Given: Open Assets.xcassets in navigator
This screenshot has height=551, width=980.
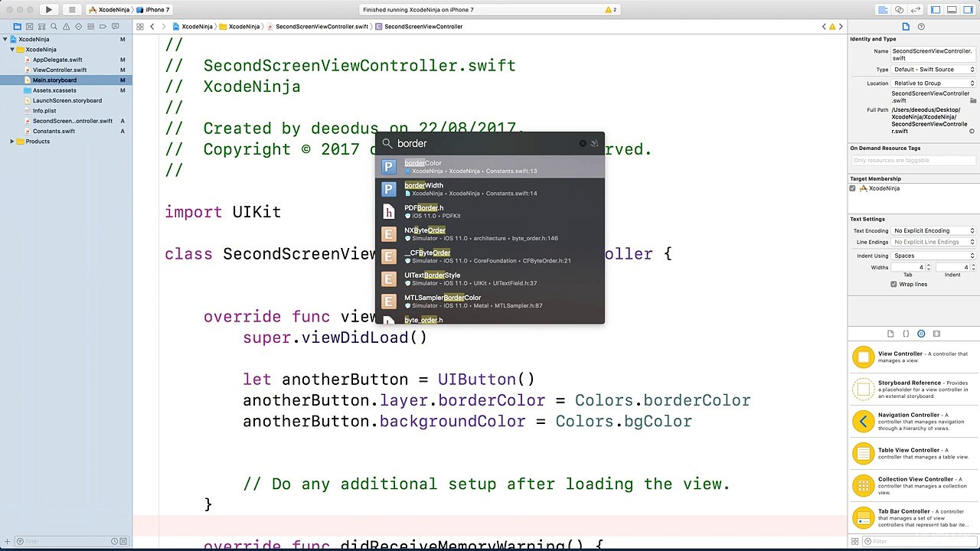Looking at the screenshot, I should (x=54, y=90).
